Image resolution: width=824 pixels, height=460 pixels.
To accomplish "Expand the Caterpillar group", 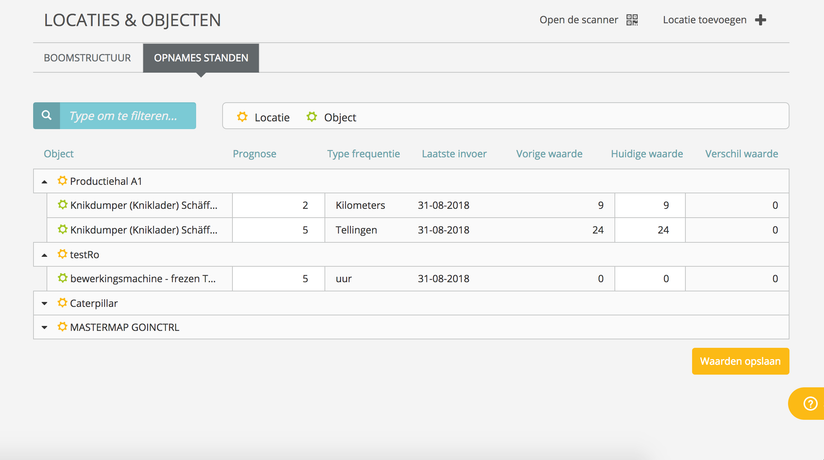I will click(x=45, y=303).
